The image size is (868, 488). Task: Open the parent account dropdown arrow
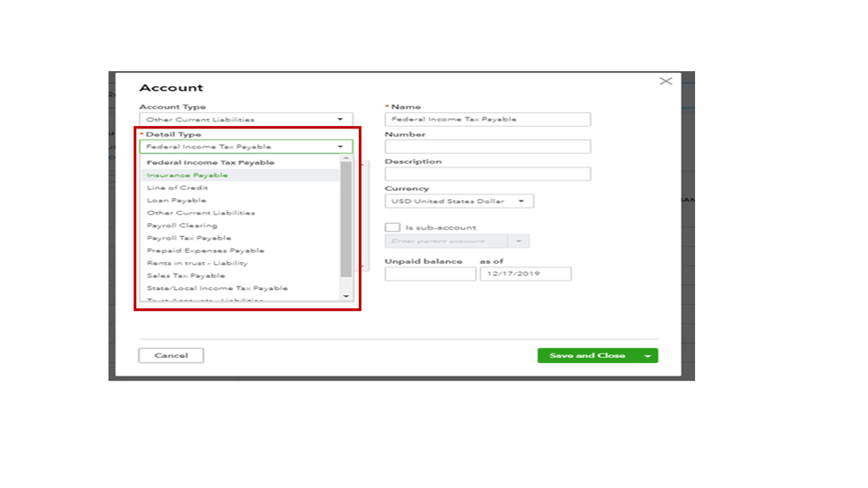point(519,241)
